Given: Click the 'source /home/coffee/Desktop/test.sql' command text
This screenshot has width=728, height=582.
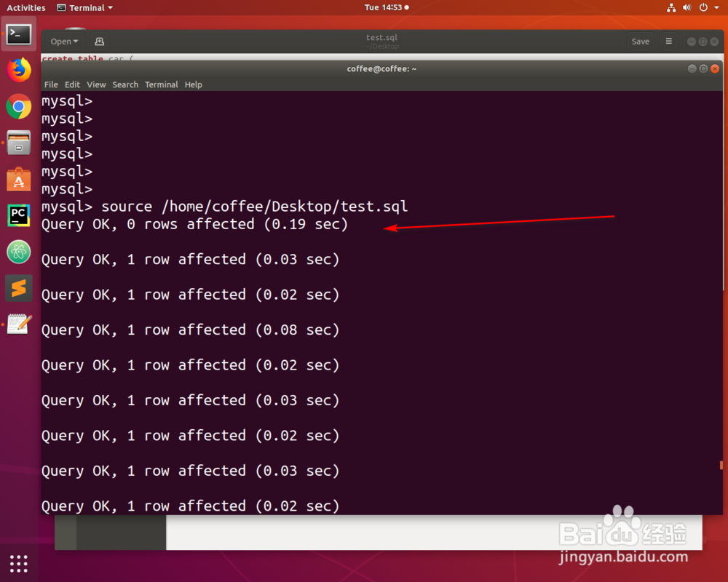Looking at the screenshot, I should coord(254,207).
